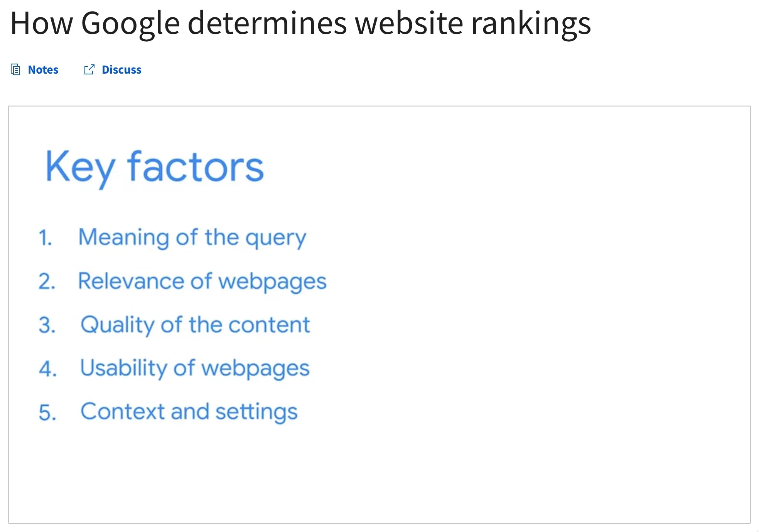Viewport: 759px width, 532px height.
Task: Click the number 1 list marker
Action: point(45,237)
